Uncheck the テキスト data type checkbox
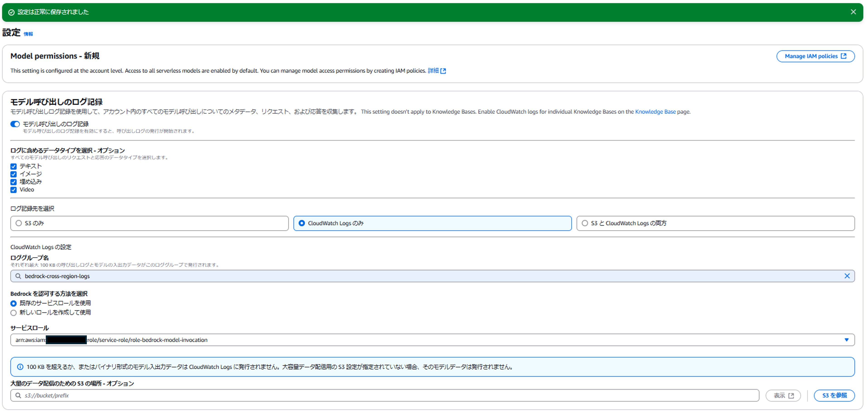The height and width of the screenshot is (413, 868). (13, 167)
